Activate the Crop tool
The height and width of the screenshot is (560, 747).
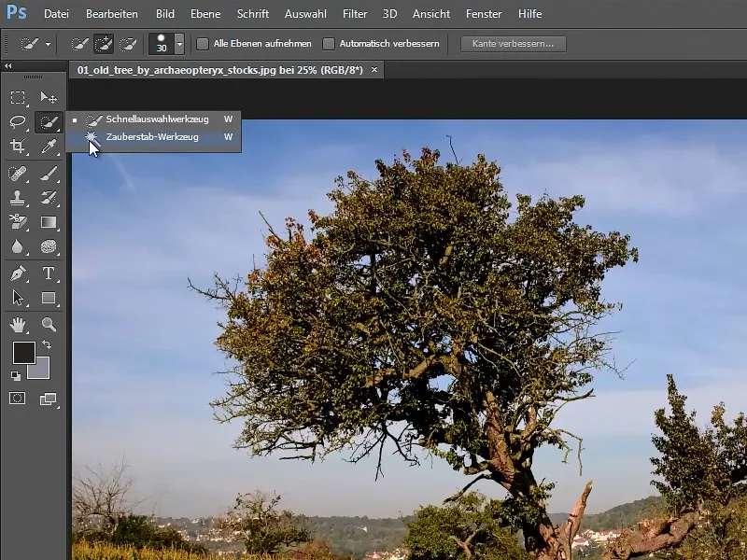(x=18, y=146)
